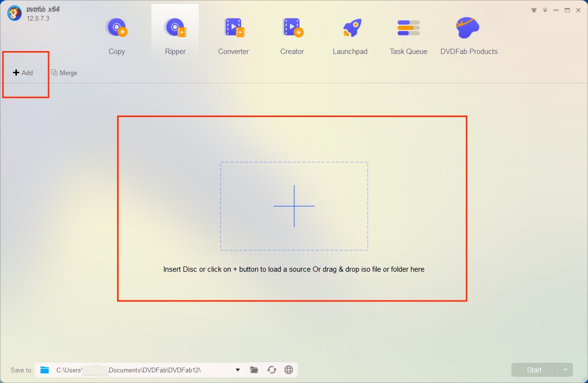Image resolution: width=588 pixels, height=383 pixels.
Task: Click the DVDFab monkey logo
Action: (x=14, y=13)
